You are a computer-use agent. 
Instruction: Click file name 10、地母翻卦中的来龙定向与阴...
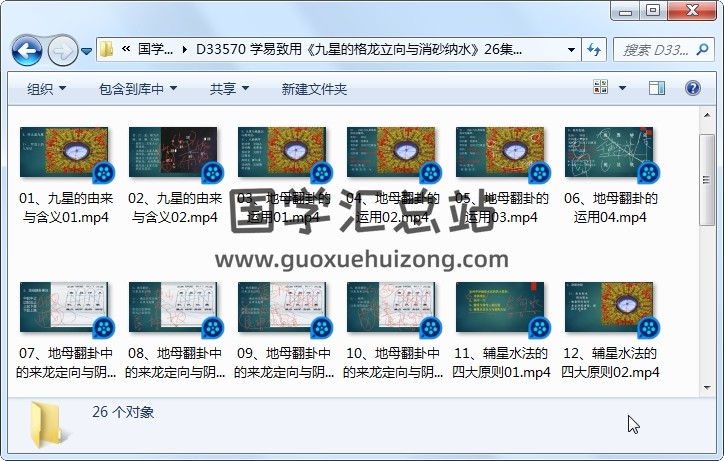(393, 363)
